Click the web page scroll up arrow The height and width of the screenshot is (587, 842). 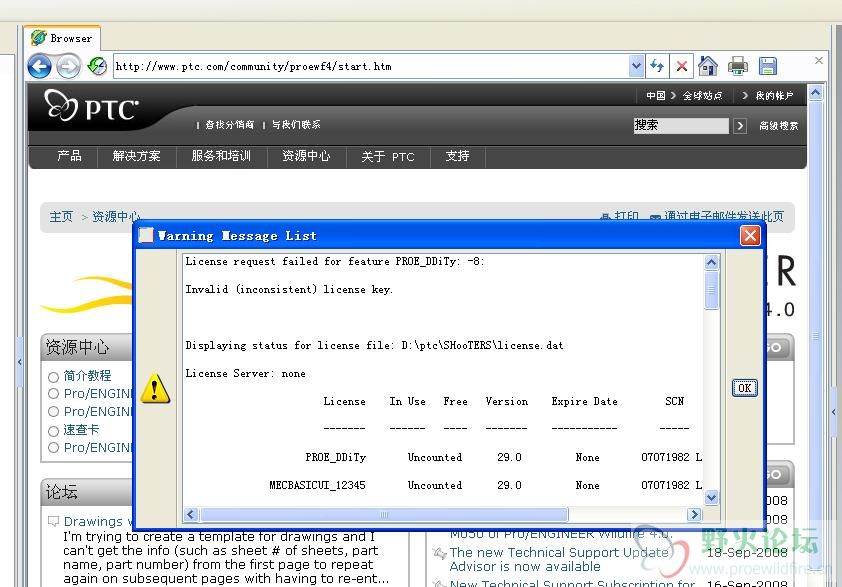[816, 93]
